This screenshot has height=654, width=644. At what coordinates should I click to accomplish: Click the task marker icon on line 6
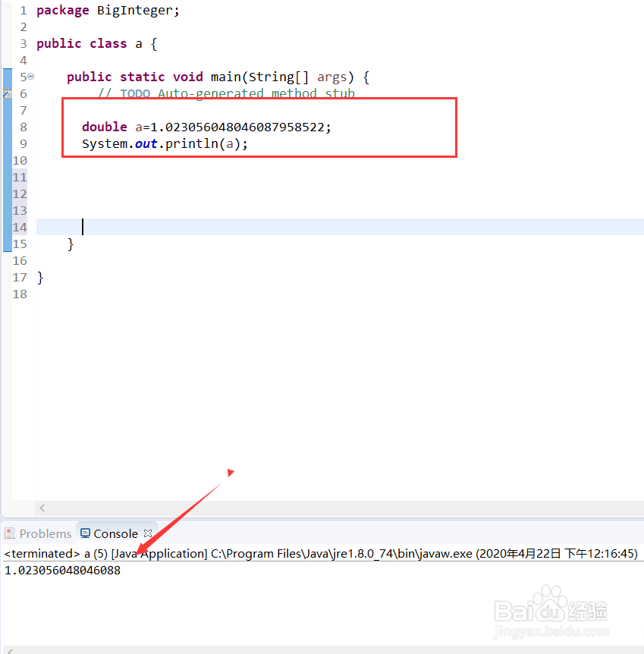(x=8, y=94)
